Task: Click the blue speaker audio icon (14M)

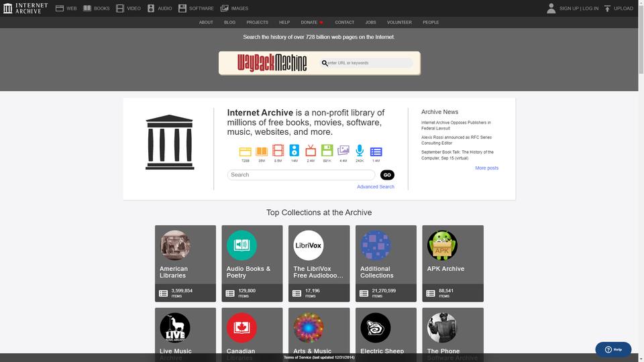Action: coord(294,151)
